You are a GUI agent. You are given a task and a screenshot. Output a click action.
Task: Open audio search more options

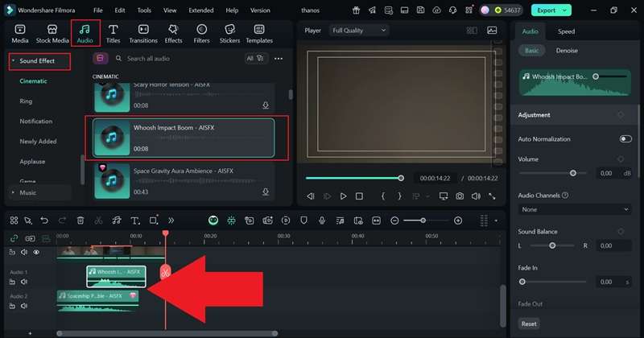279,59
